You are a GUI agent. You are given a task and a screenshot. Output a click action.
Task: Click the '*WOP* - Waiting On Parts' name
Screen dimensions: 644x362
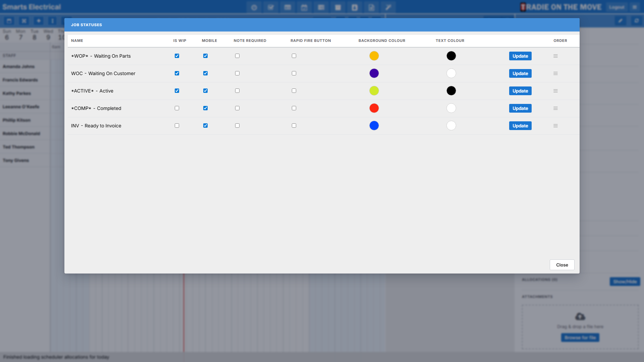101,56
